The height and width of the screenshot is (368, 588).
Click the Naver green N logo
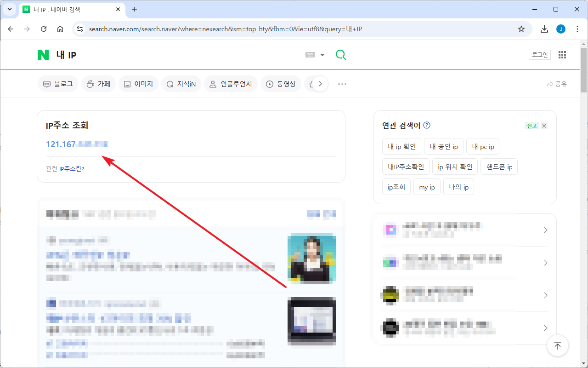(x=43, y=55)
